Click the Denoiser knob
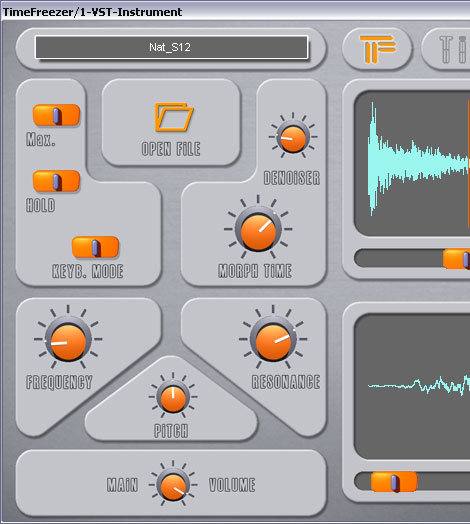 click(293, 137)
